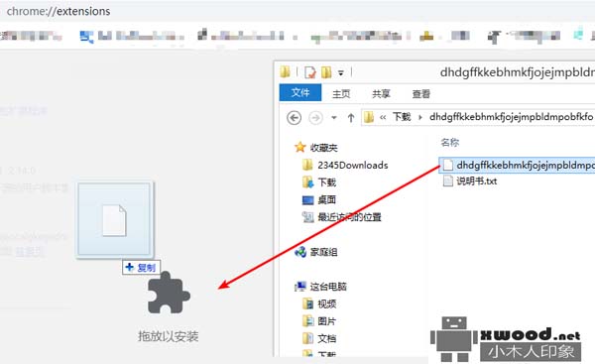595x364 pixels.
Task: Go up one folder level
Action: click(x=351, y=118)
